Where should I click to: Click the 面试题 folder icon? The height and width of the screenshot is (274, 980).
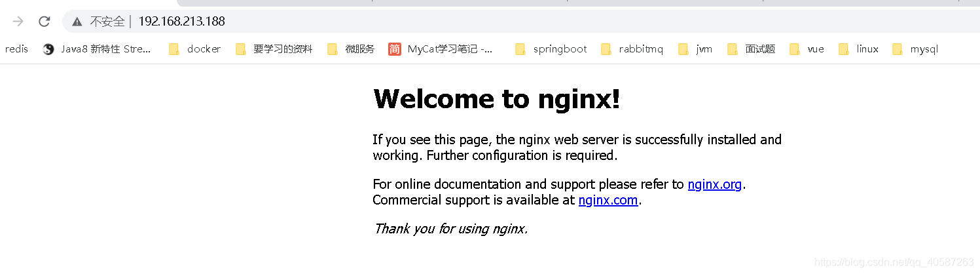tap(733, 49)
